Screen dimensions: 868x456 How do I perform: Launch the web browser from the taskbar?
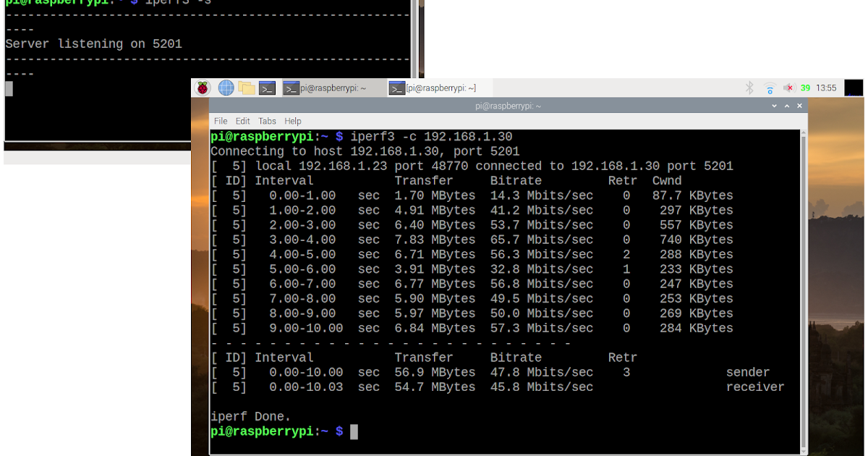pos(225,88)
